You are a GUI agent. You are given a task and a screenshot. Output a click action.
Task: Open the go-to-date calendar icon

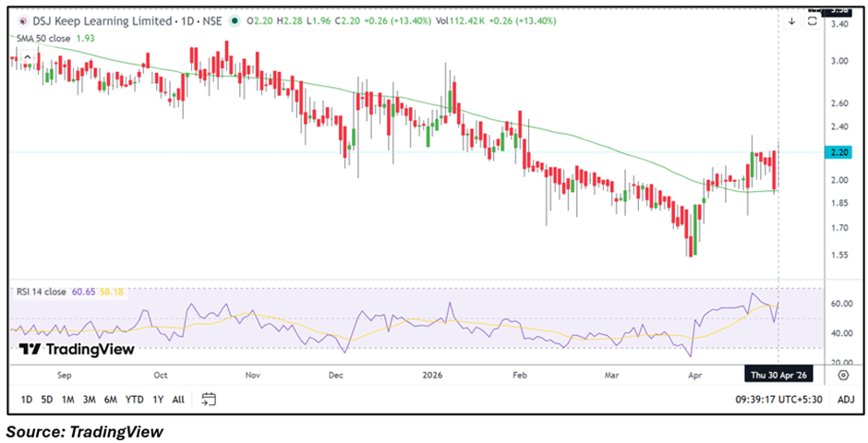click(209, 400)
